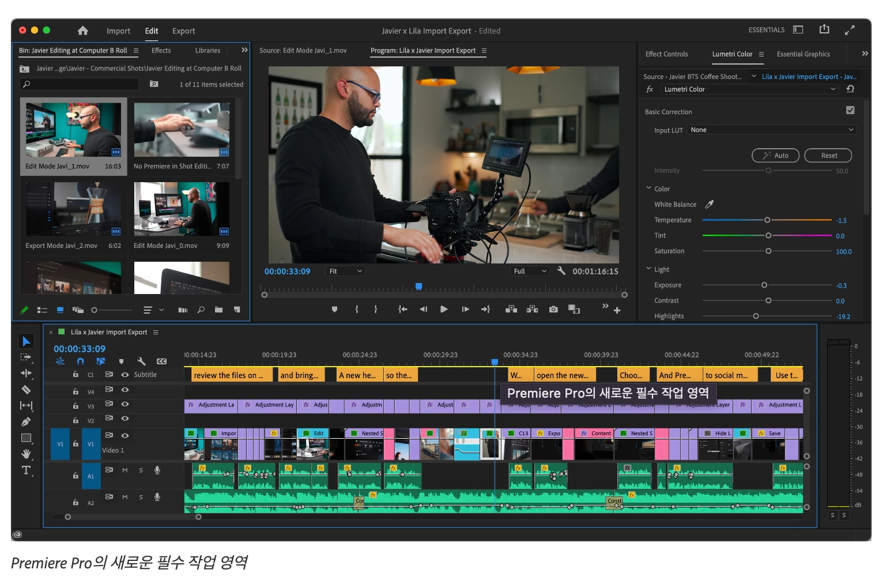Select the Rectangle tool
The height and width of the screenshot is (588, 890).
click(x=26, y=438)
